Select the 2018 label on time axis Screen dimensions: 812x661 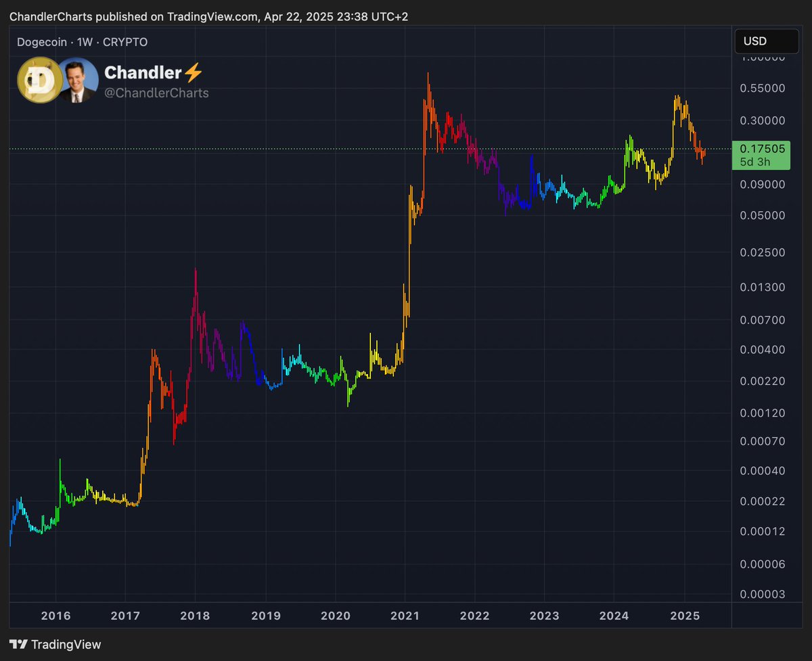click(195, 616)
